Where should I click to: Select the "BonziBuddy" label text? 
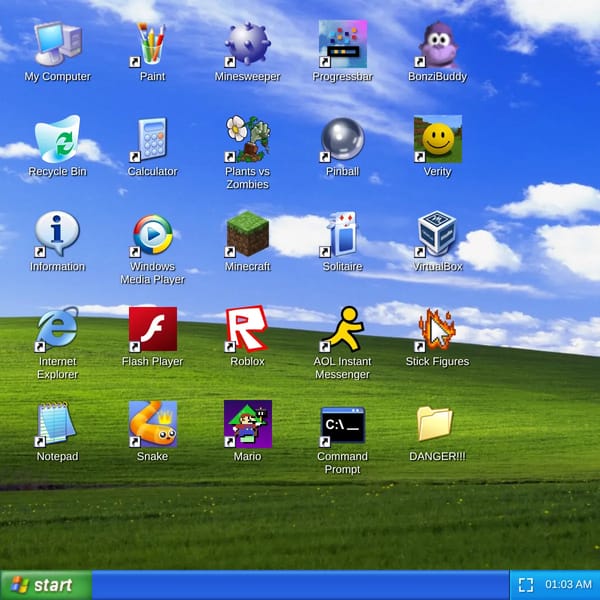(437, 77)
